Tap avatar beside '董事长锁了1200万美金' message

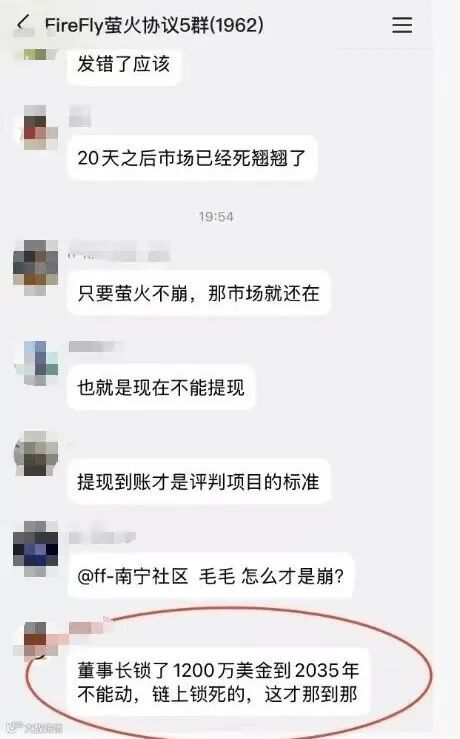click(37, 639)
